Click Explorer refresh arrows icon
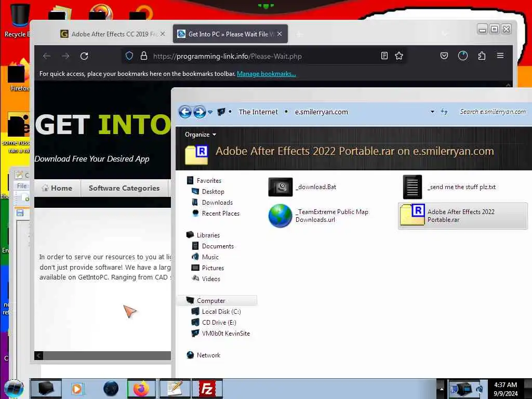The width and height of the screenshot is (532, 399). 444,112
